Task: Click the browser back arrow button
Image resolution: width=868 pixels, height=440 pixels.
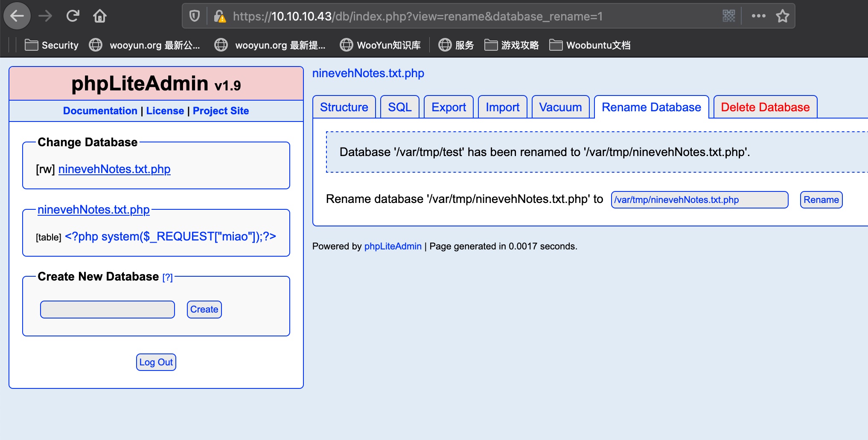Action: click(17, 16)
